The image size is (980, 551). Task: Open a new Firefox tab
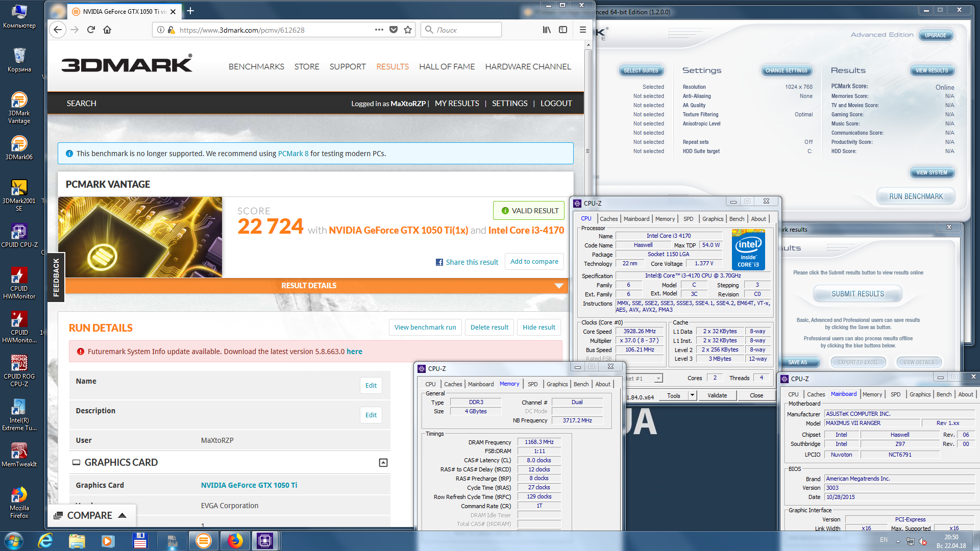[190, 11]
